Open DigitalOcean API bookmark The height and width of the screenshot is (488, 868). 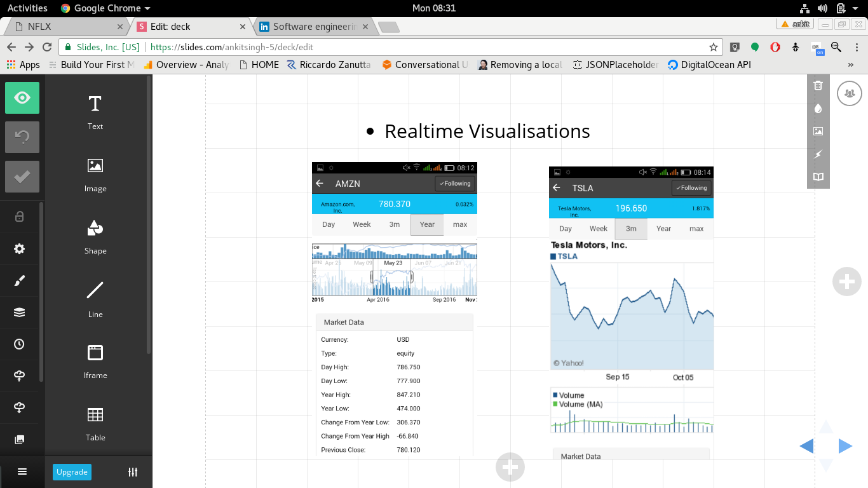709,65
